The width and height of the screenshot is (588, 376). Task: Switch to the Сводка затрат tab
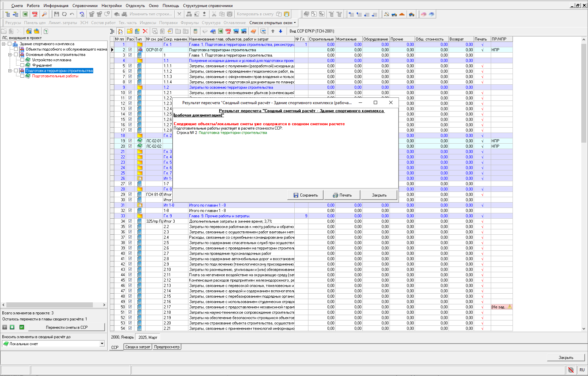(137, 347)
